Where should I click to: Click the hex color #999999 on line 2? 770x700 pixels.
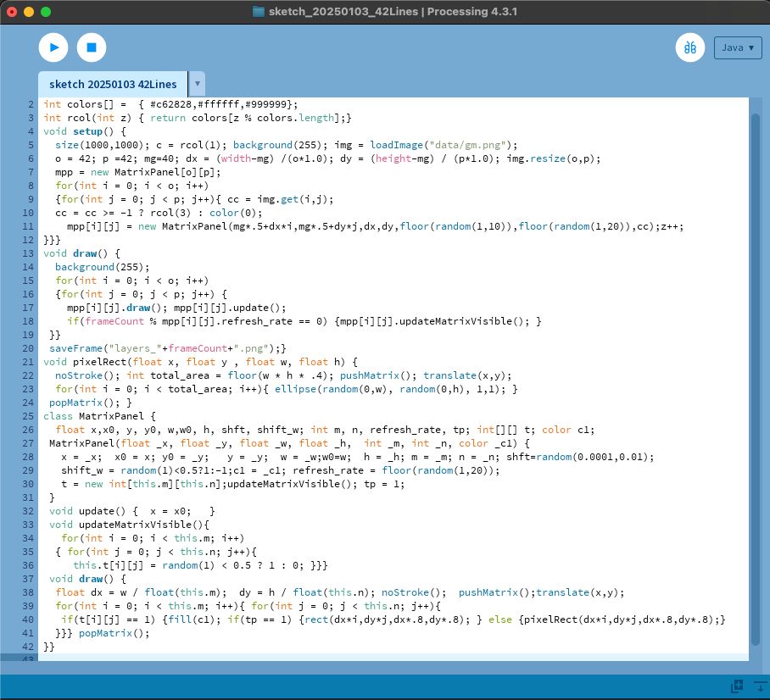(265, 104)
